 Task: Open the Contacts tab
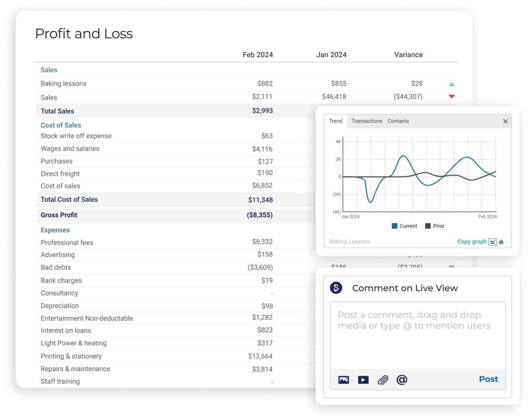pos(398,121)
